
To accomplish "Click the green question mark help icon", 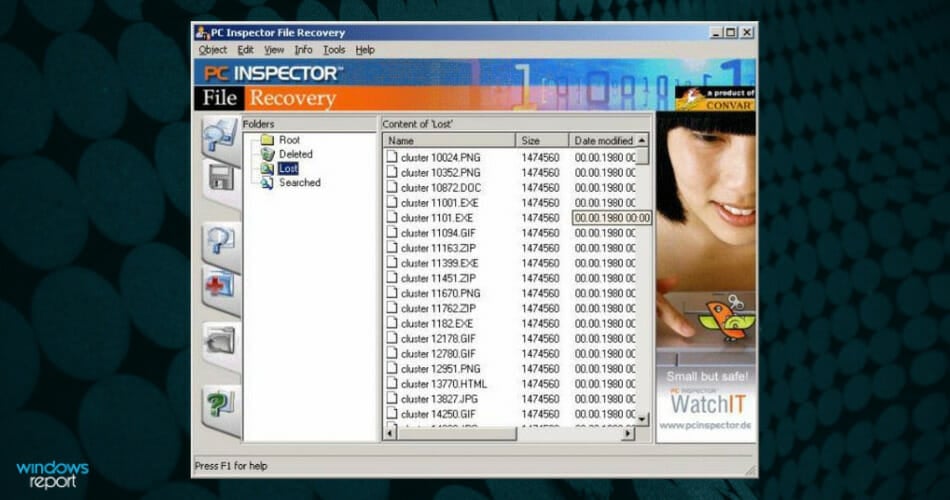I will coord(221,405).
